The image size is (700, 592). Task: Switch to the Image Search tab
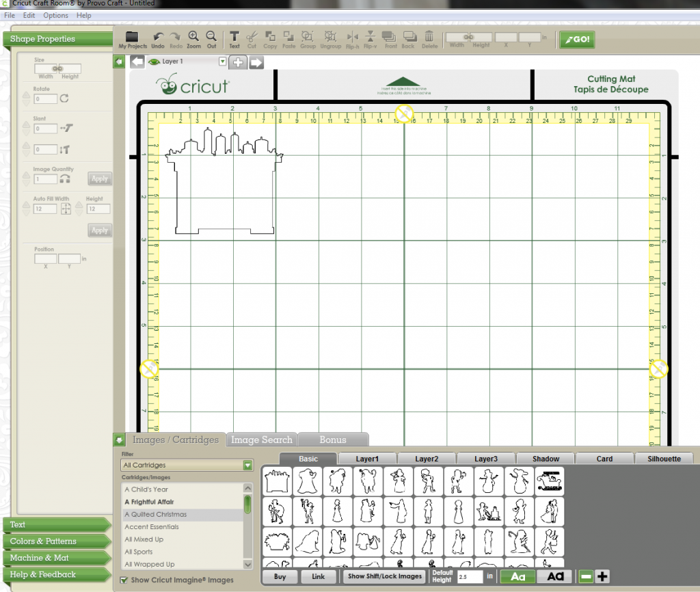[262, 440]
